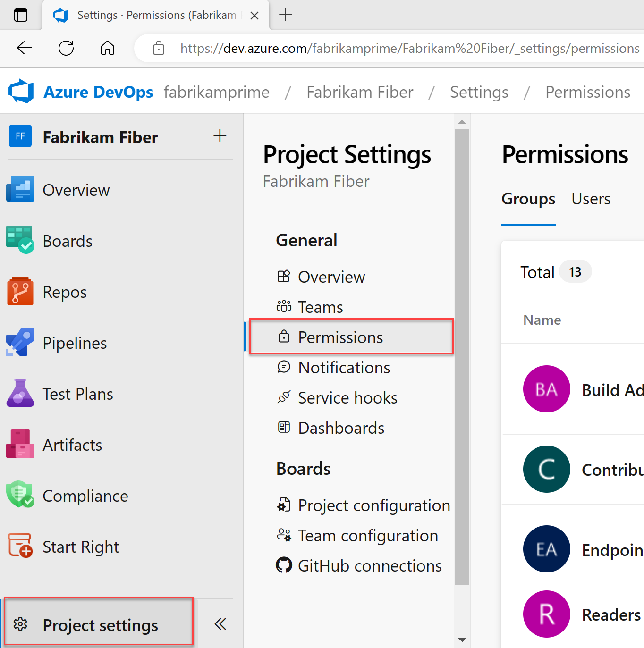Click the Service hooks entry
Screen dimensions: 644x648
[347, 397]
